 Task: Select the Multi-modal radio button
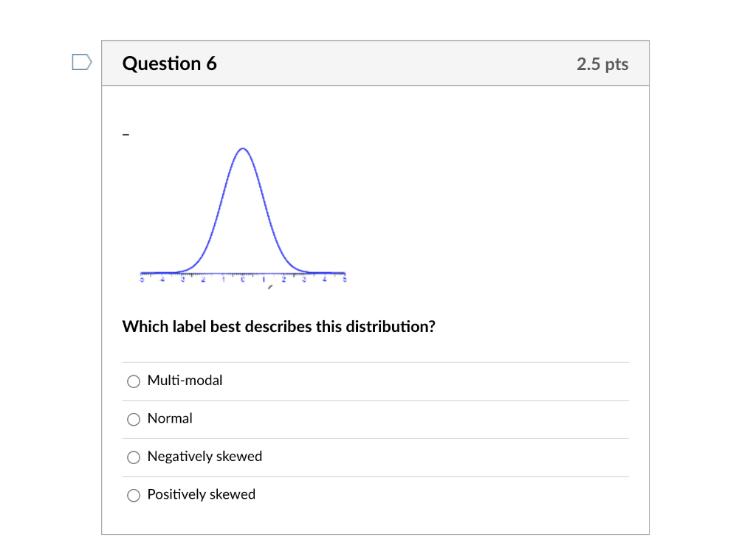(133, 381)
